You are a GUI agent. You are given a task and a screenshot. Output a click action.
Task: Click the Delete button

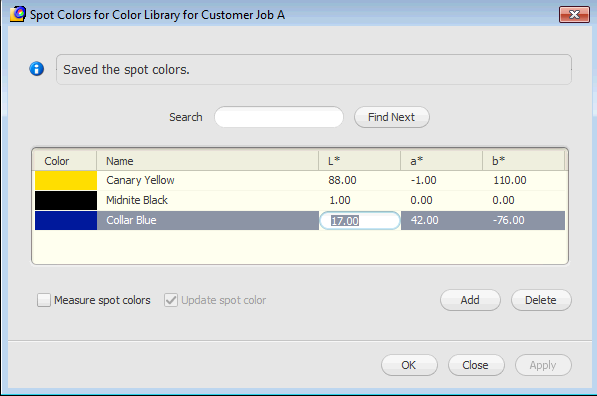coord(541,300)
